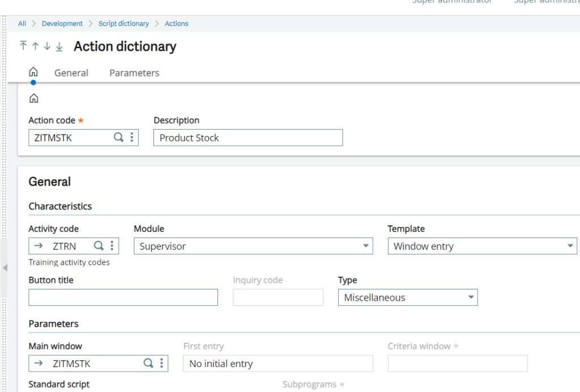
Task: Go to next record down arrow
Action: coord(47,46)
